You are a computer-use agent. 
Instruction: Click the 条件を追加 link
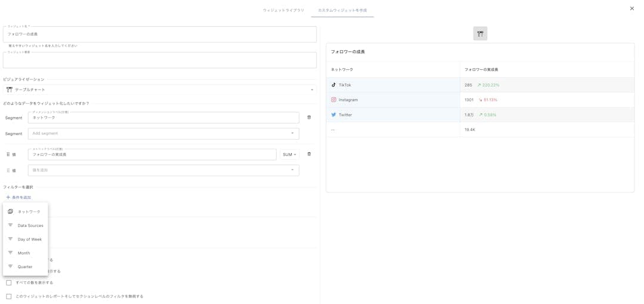tap(18, 198)
